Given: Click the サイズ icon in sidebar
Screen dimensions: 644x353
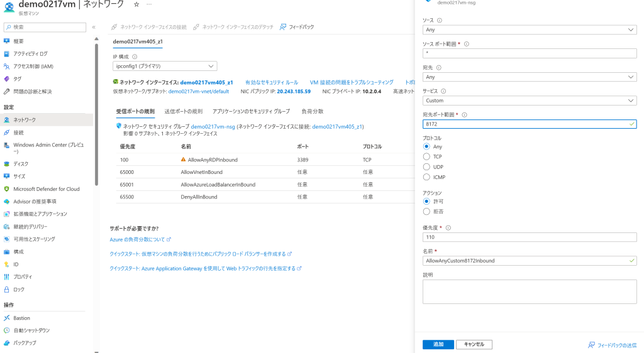Looking at the screenshot, I should click(6, 176).
